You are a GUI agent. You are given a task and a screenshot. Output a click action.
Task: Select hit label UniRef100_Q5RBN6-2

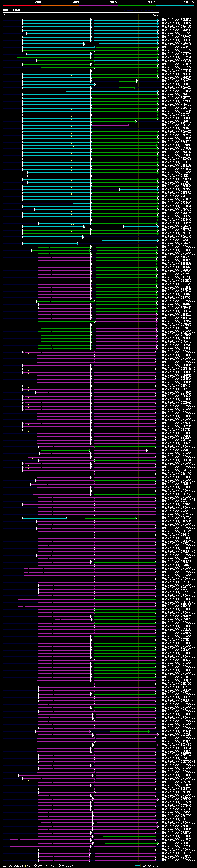[179, 369]
